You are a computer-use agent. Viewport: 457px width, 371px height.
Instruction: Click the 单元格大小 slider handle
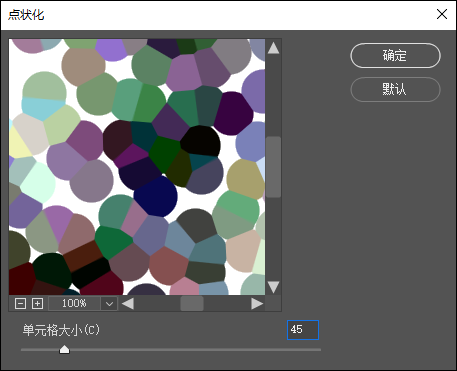(64, 349)
